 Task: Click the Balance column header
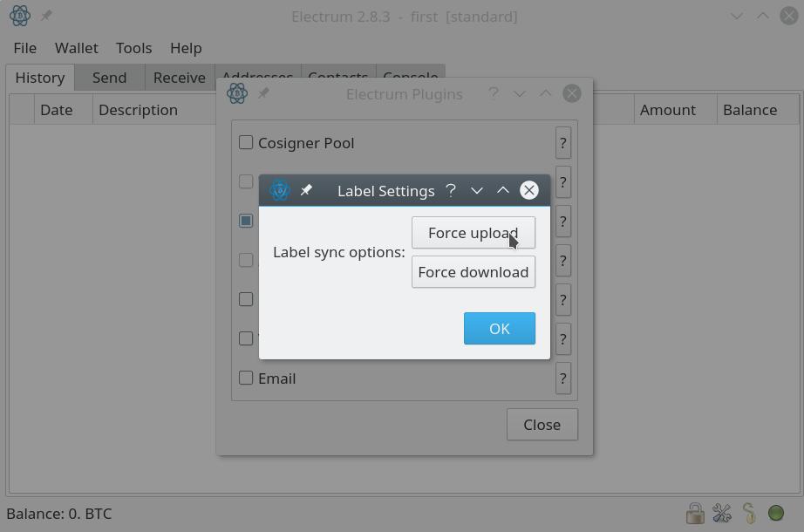757,110
